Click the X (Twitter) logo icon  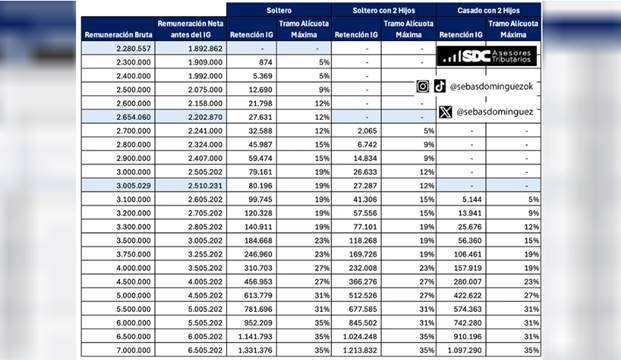click(446, 112)
